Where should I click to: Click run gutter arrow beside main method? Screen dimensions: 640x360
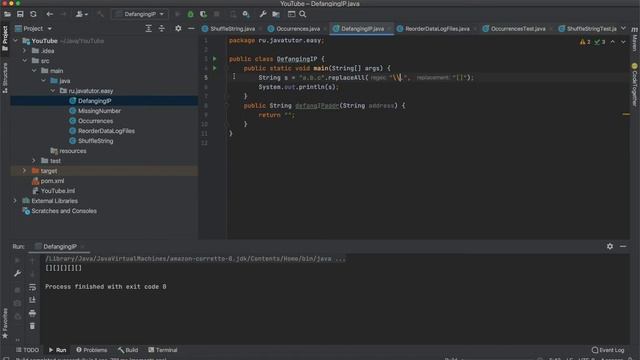(215, 68)
